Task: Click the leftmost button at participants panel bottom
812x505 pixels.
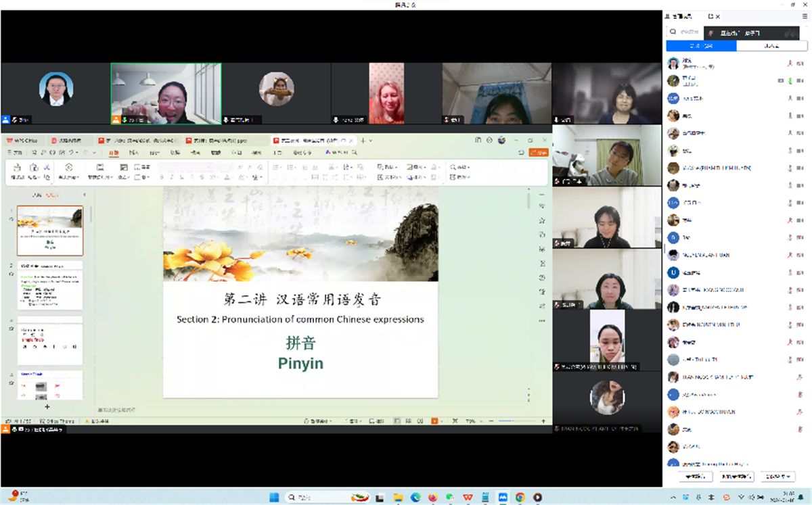Action: [695, 477]
